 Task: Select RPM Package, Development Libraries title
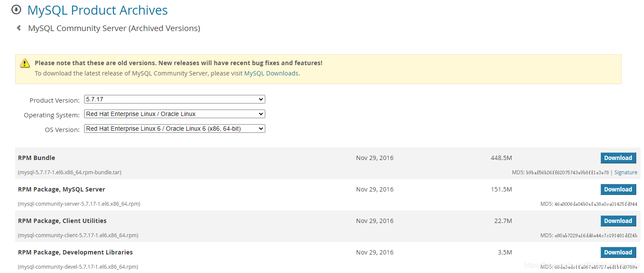click(x=75, y=252)
